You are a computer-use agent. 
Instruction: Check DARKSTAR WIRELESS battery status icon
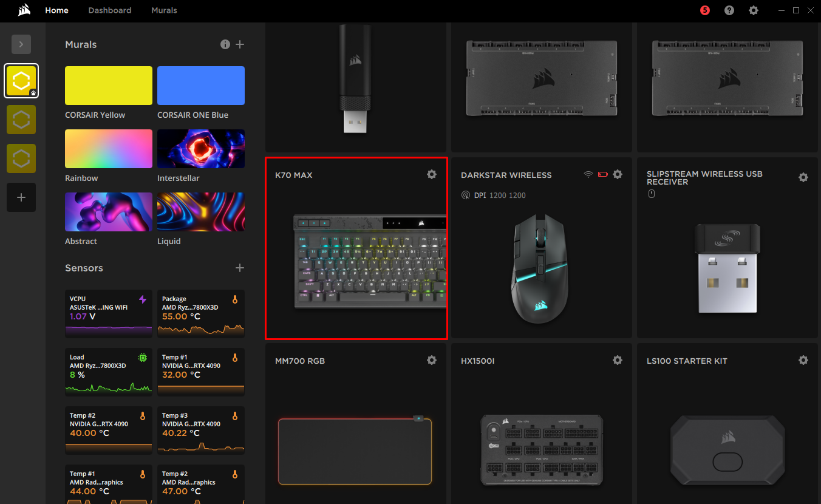click(603, 174)
